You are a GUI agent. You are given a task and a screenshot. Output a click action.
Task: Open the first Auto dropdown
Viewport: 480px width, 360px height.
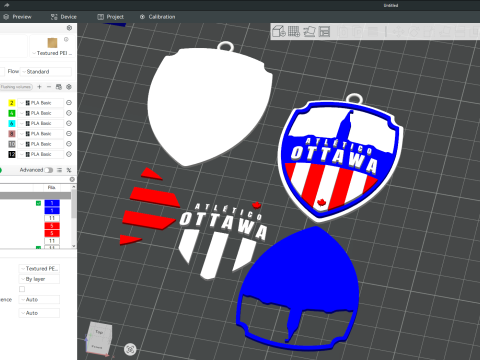pyautogui.click(x=39, y=300)
